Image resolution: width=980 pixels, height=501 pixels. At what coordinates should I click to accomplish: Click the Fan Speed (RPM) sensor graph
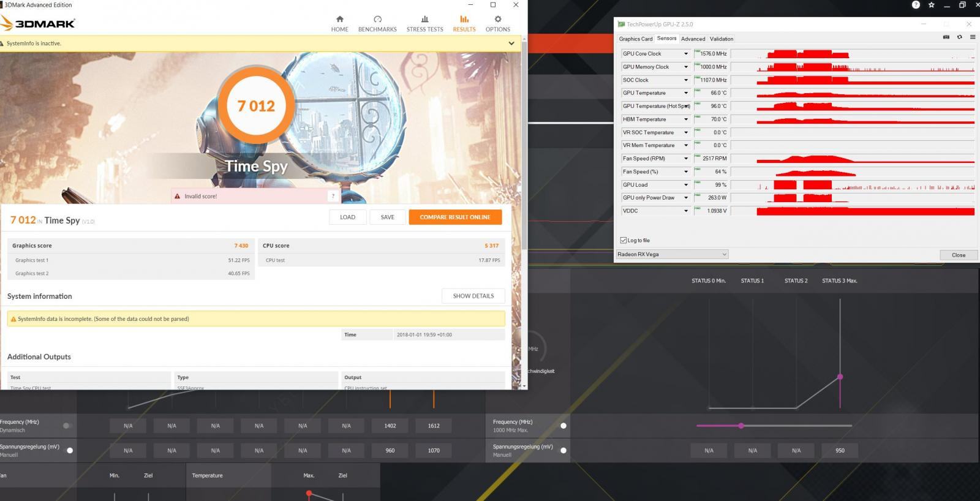(853, 159)
